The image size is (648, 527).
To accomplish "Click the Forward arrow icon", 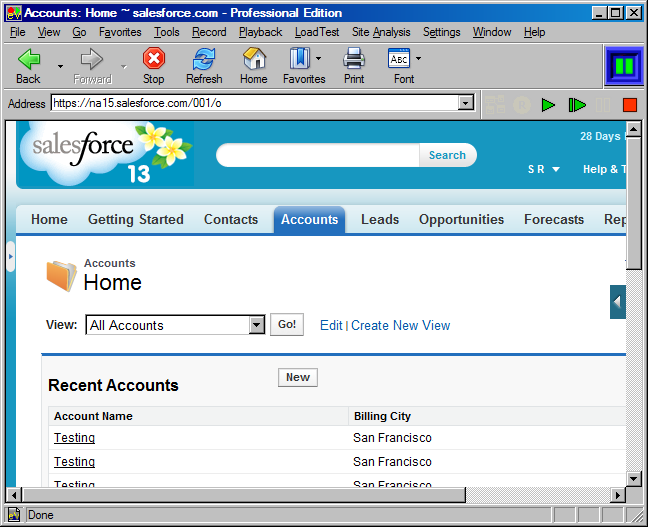I will [x=92, y=59].
